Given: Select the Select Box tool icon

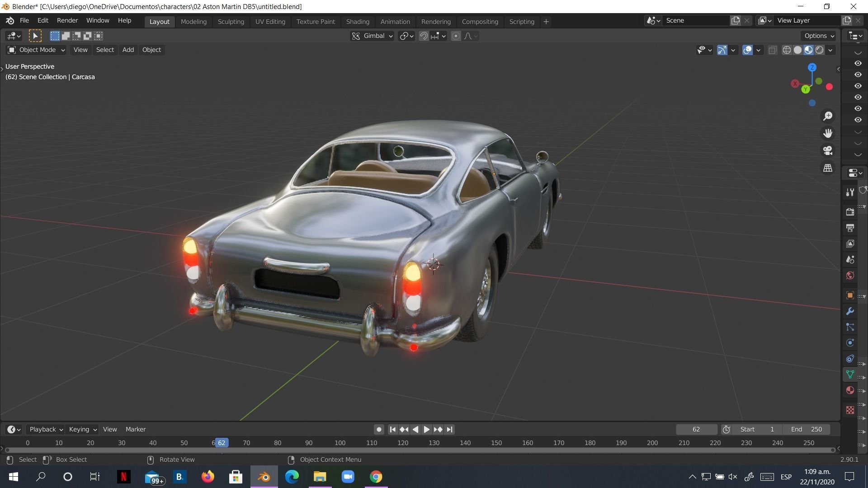Looking at the screenshot, I should pyautogui.click(x=35, y=36).
